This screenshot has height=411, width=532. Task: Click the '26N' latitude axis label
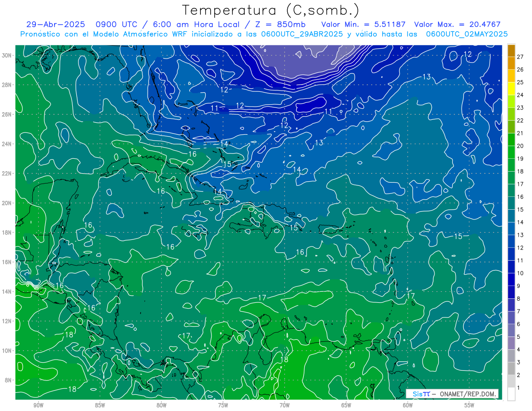point(7,114)
